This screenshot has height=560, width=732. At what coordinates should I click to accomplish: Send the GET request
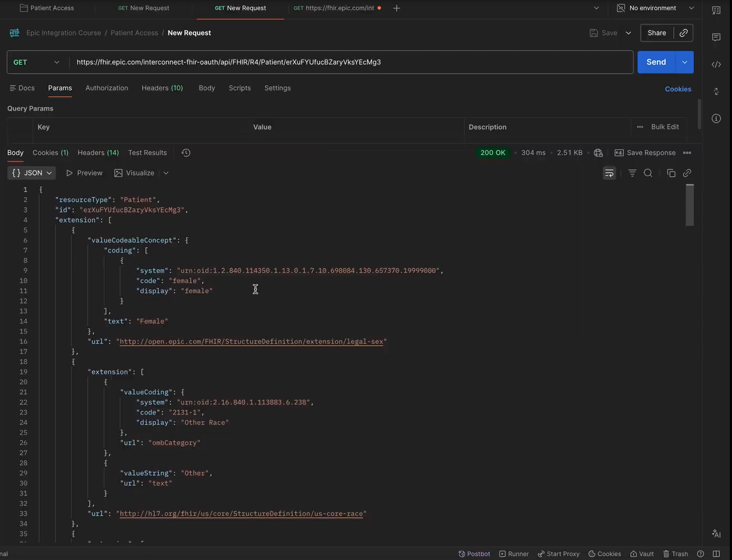click(x=657, y=62)
